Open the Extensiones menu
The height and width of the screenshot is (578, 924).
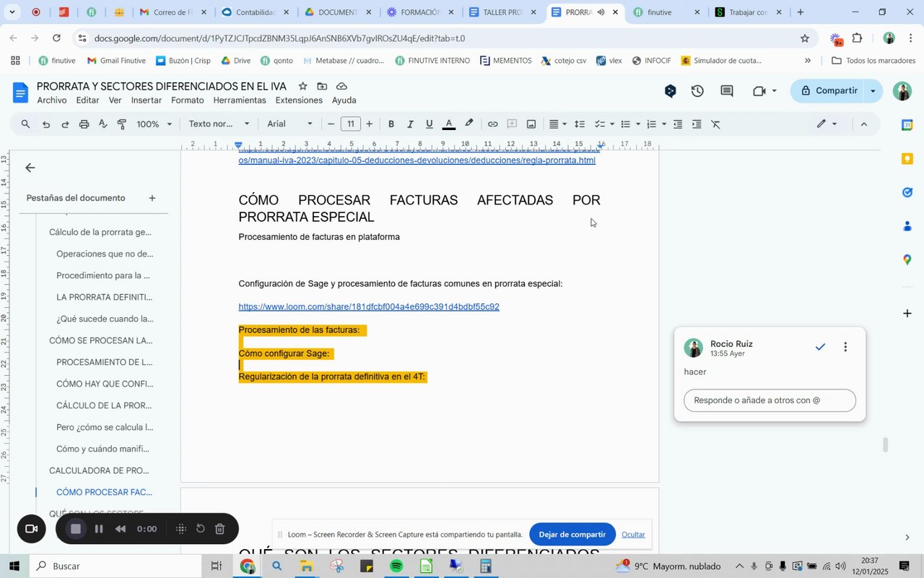click(x=299, y=100)
